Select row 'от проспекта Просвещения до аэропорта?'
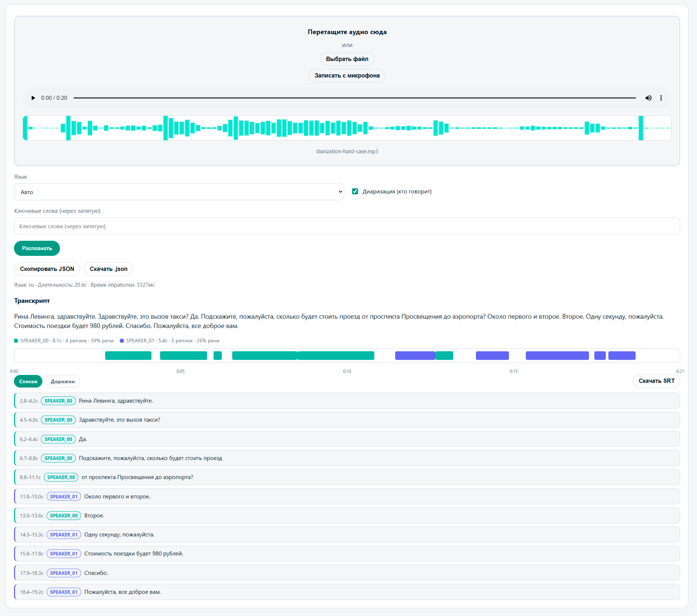The image size is (697, 616). (x=347, y=477)
